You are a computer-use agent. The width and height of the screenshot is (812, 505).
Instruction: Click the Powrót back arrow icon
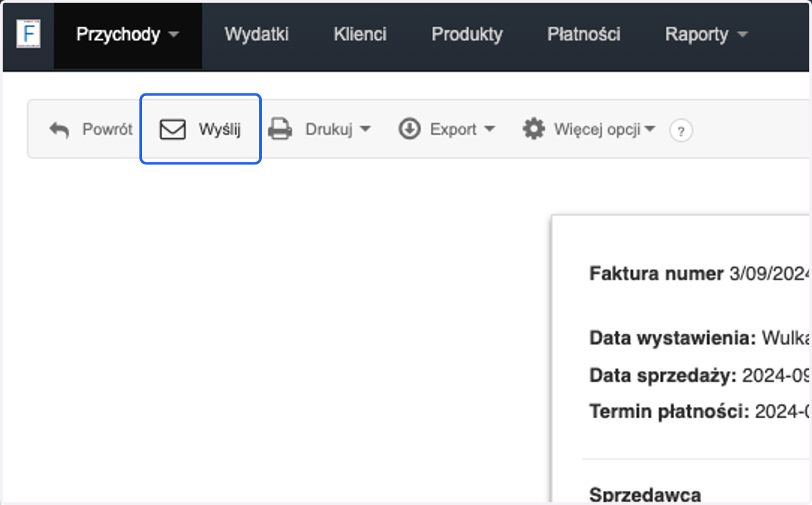(60, 130)
